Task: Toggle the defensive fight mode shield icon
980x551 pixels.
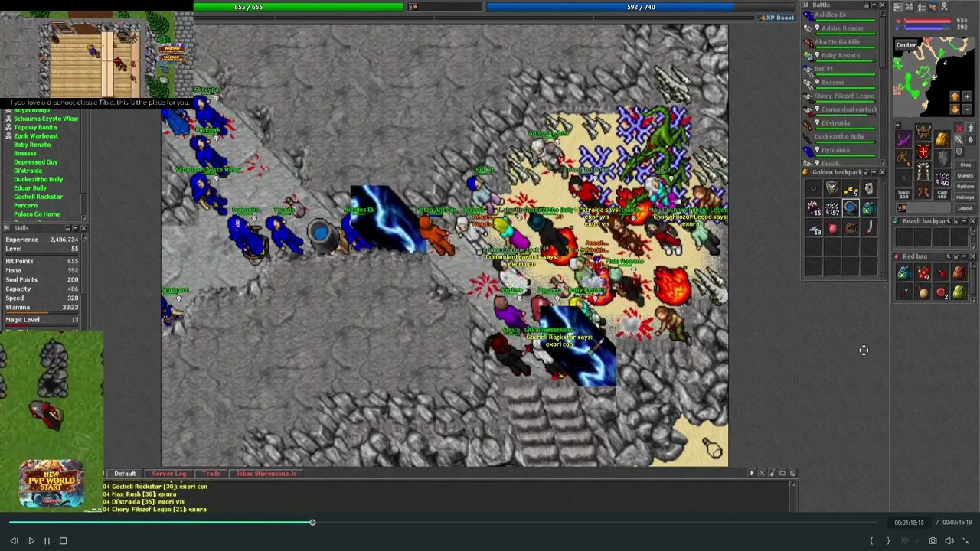Action: [959, 152]
